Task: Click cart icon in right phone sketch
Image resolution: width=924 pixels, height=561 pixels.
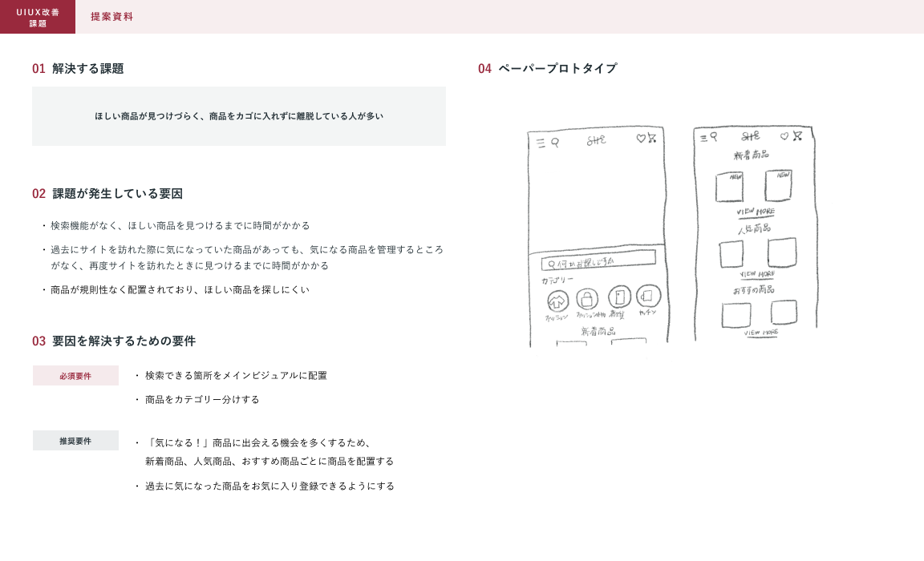Action: coord(797,135)
